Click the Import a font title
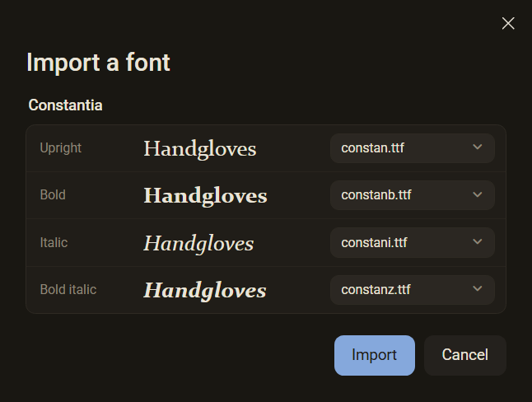Screen dimensions: 532x402 [98, 63]
